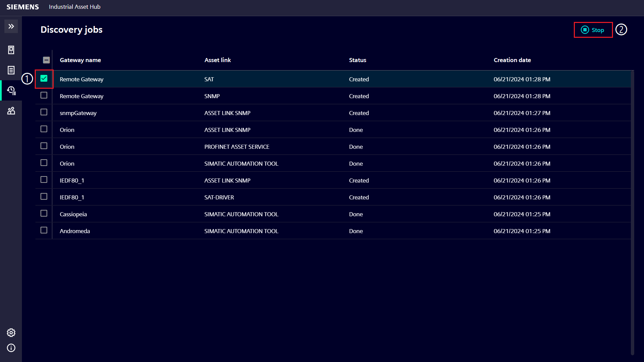Select the Andromeda job checkbox

point(44,230)
